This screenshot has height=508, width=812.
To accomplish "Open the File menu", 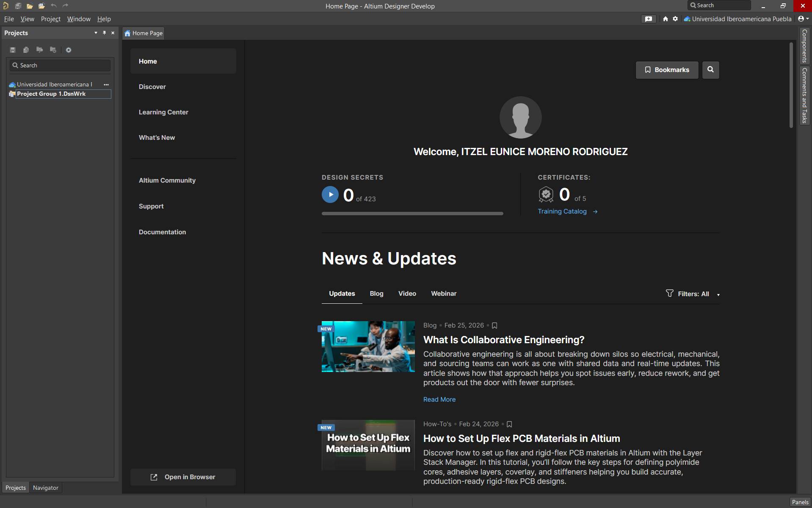I will pos(9,19).
